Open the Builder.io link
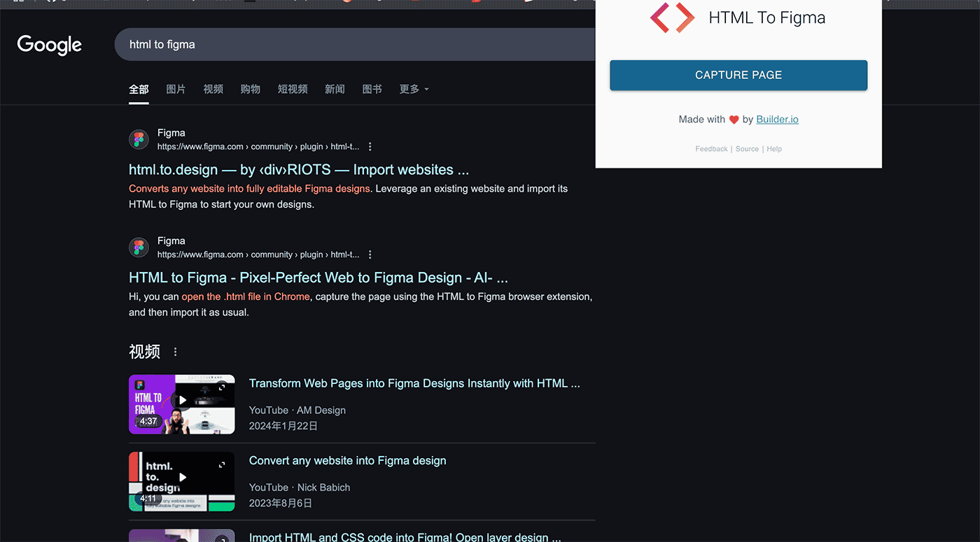 777,120
